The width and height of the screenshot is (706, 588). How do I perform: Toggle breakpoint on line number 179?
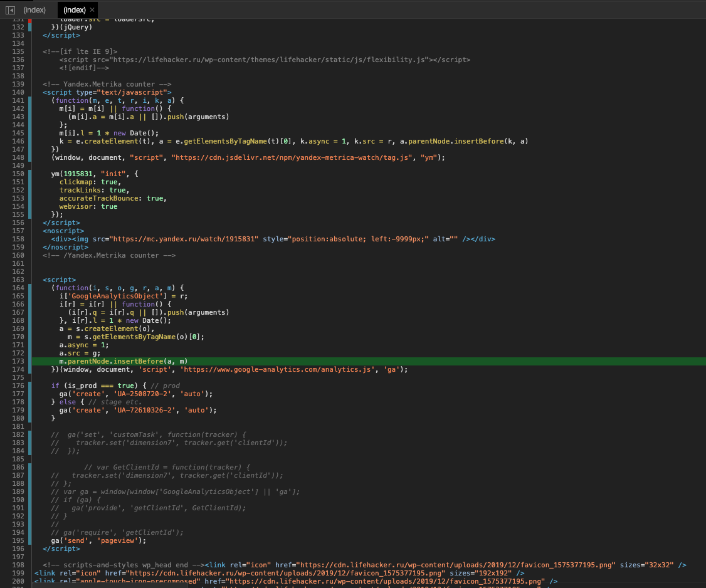tap(18, 410)
